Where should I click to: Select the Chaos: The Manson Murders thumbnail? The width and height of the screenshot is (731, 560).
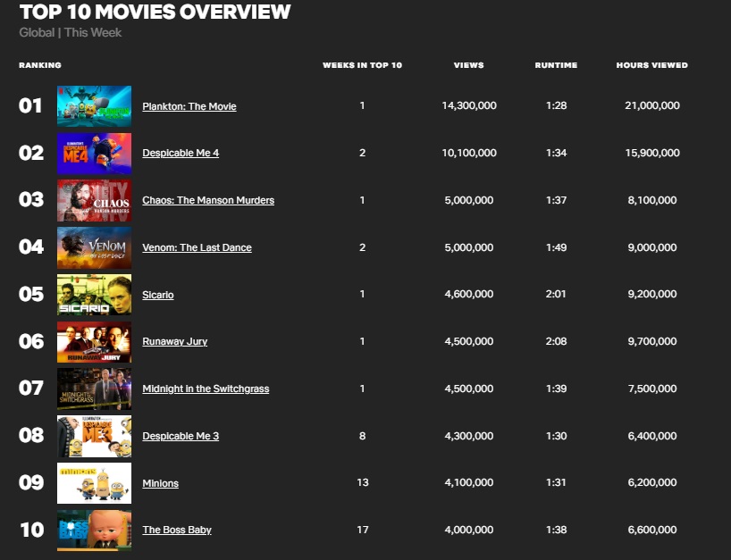(94, 200)
